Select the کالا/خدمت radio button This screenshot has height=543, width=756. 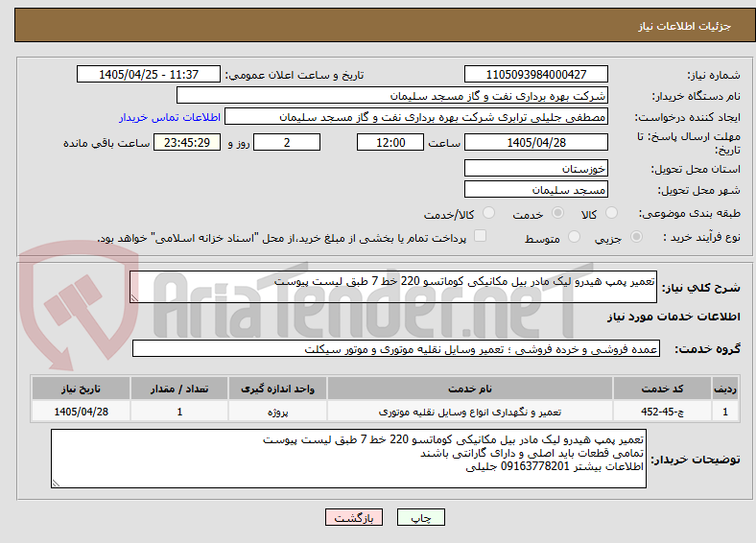click(488, 213)
